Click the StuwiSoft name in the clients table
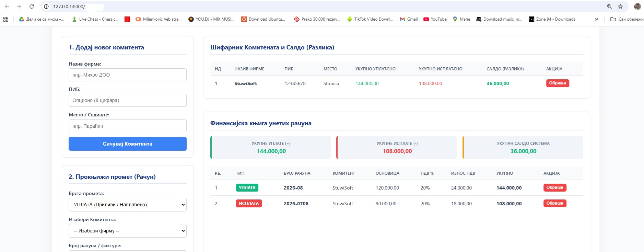644x252 pixels. (x=246, y=83)
